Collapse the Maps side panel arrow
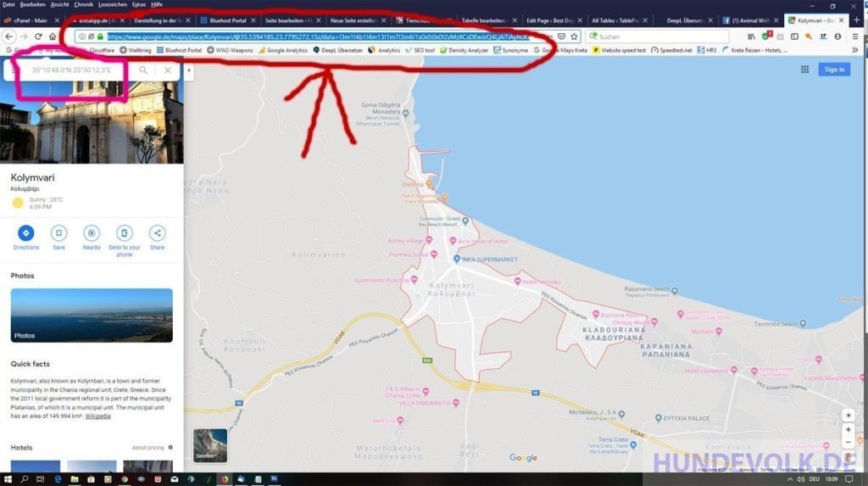 coord(188,71)
